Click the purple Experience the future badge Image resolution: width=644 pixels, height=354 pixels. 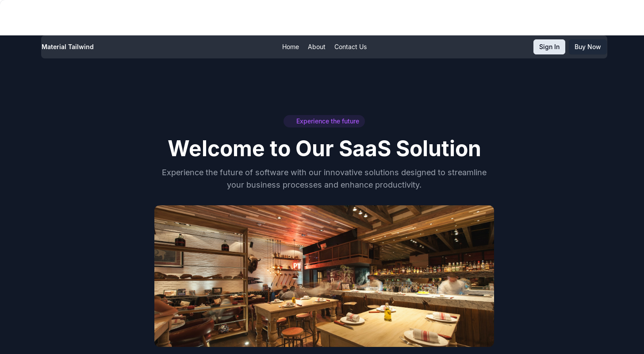click(324, 121)
